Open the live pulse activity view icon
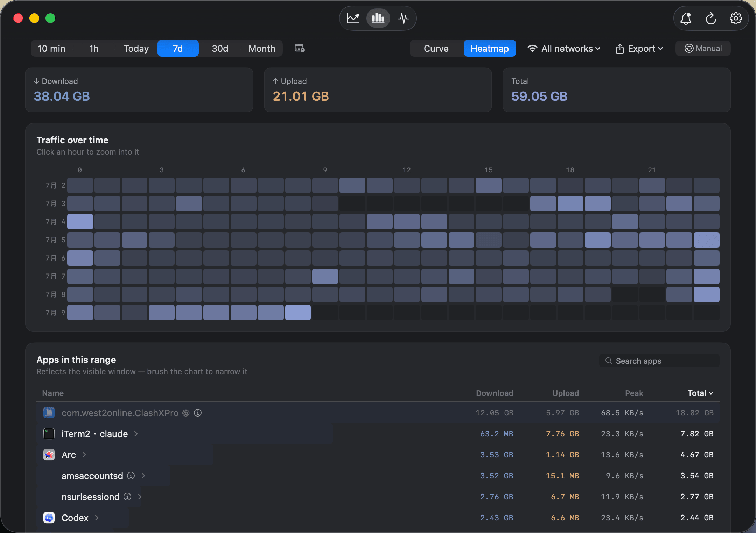Image resolution: width=756 pixels, height=533 pixels. [403, 18]
